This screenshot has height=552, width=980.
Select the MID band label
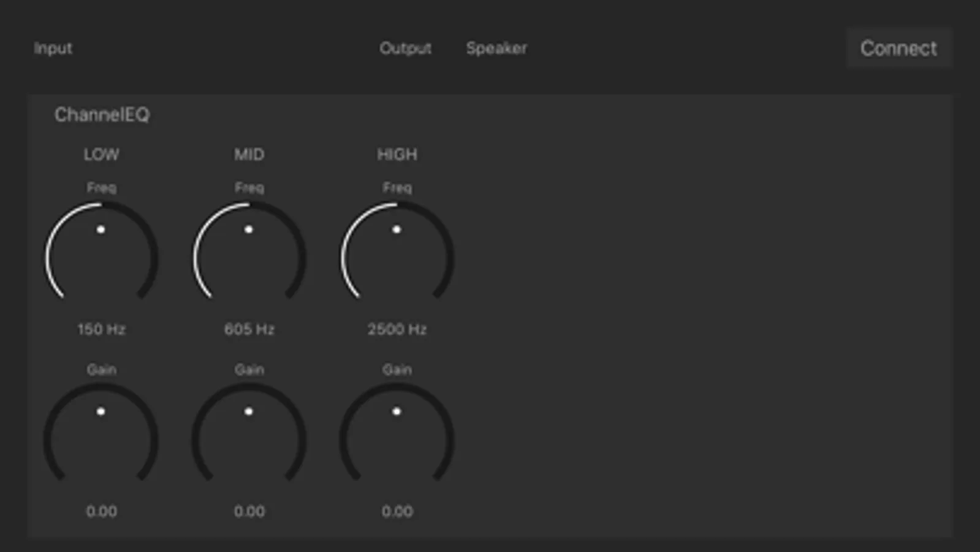[249, 155]
